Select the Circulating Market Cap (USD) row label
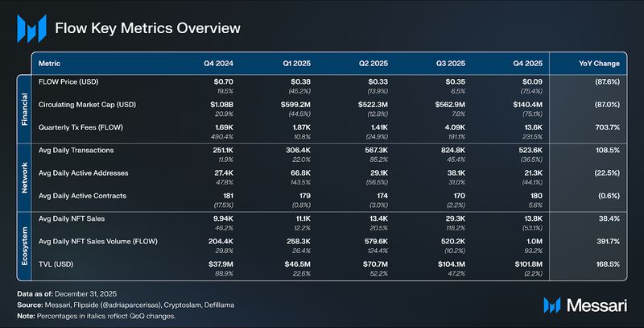 [x=93, y=105]
